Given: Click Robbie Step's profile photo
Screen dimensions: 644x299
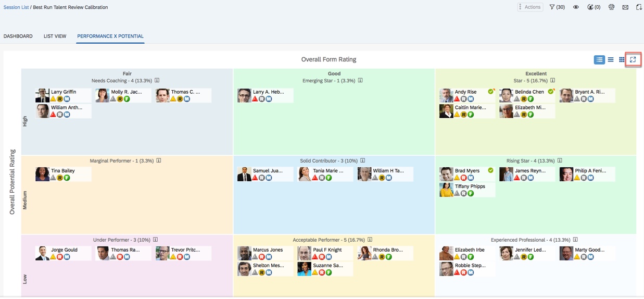Looking at the screenshot, I should [446, 269].
